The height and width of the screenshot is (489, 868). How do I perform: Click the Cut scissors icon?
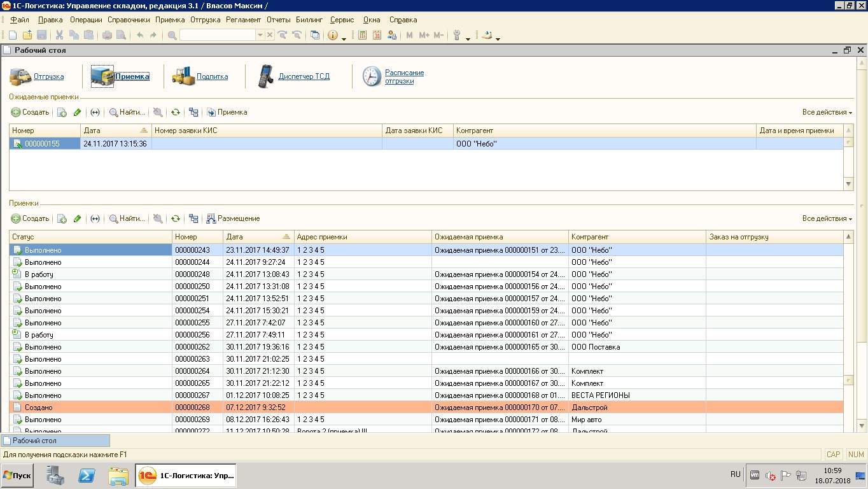(x=59, y=35)
